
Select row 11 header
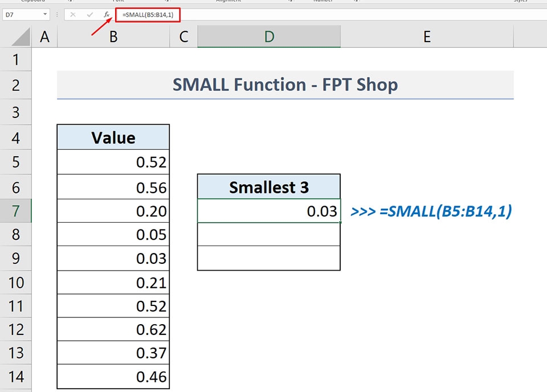pyautogui.click(x=16, y=306)
